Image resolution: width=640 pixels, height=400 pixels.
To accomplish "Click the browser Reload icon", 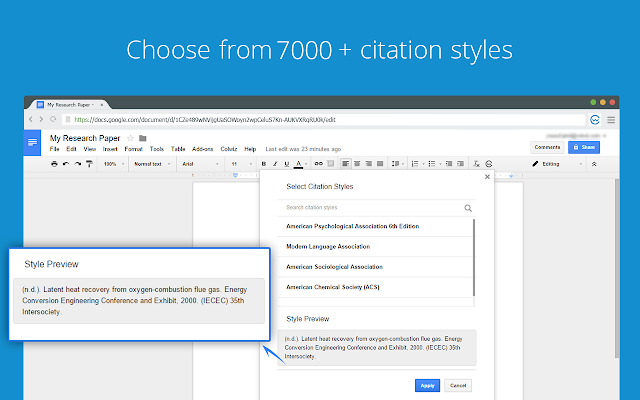I will click(x=53, y=119).
